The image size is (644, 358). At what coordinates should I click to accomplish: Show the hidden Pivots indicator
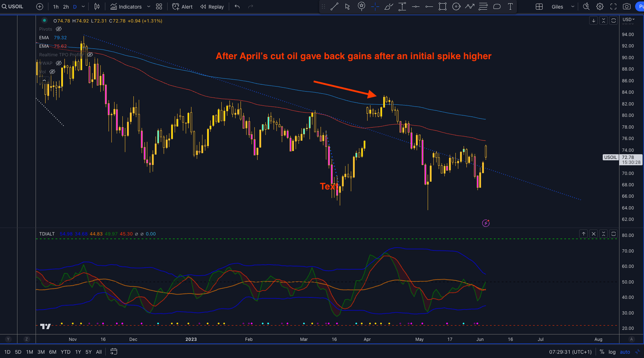pyautogui.click(x=59, y=29)
